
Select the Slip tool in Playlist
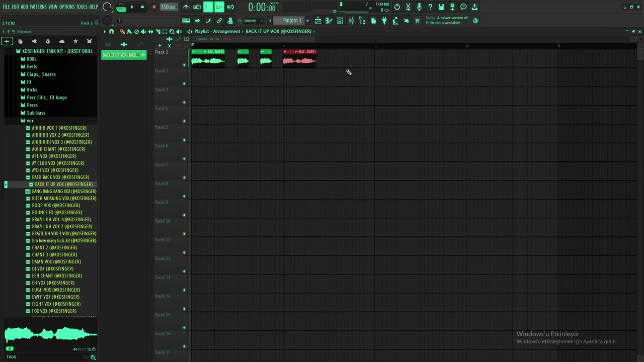tap(150, 32)
